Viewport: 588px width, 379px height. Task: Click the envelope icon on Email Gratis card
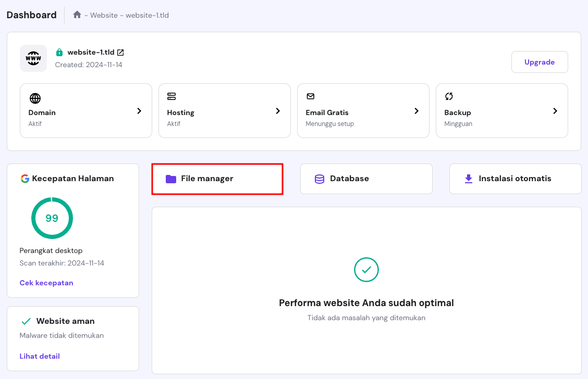[311, 96]
